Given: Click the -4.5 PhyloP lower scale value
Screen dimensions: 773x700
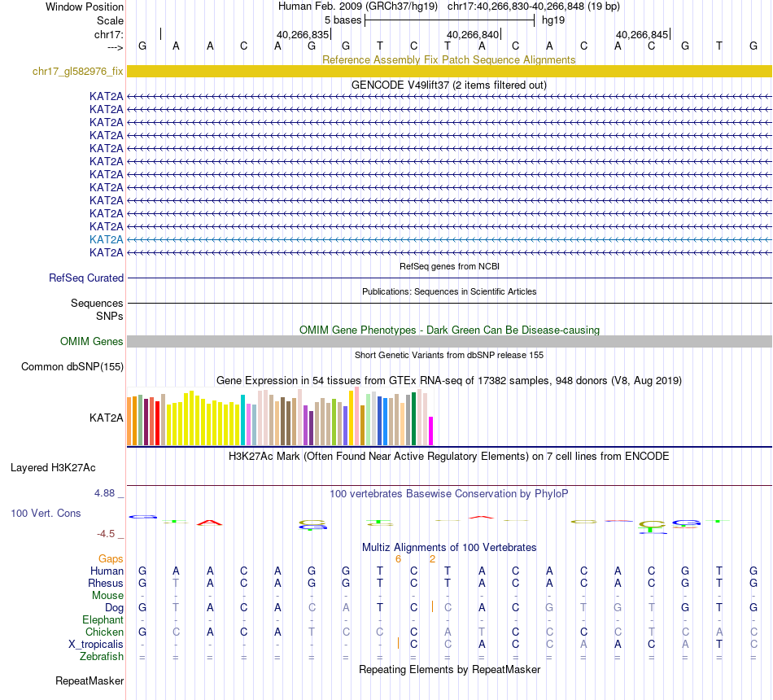Looking at the screenshot, I should (106, 534).
